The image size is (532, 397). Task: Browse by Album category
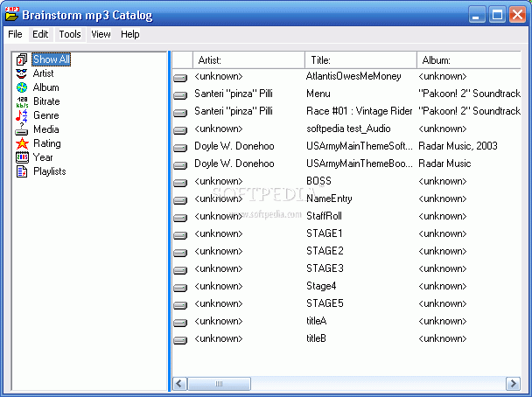pyautogui.click(x=45, y=87)
